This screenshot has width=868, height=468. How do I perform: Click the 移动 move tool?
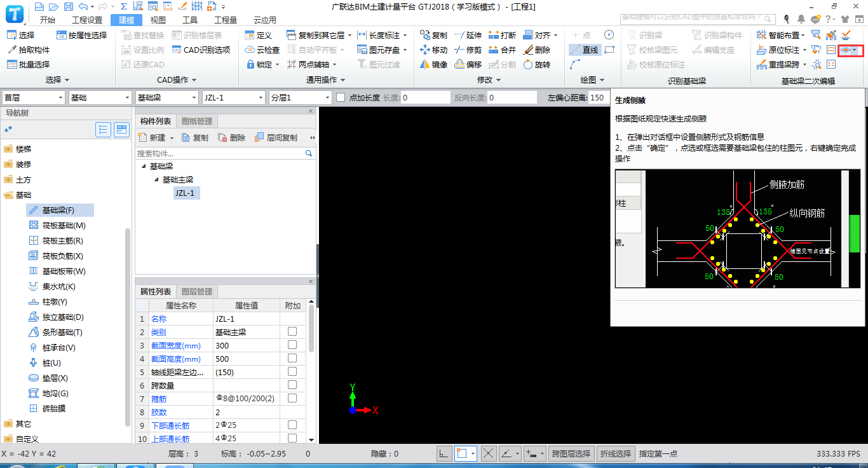coord(434,50)
